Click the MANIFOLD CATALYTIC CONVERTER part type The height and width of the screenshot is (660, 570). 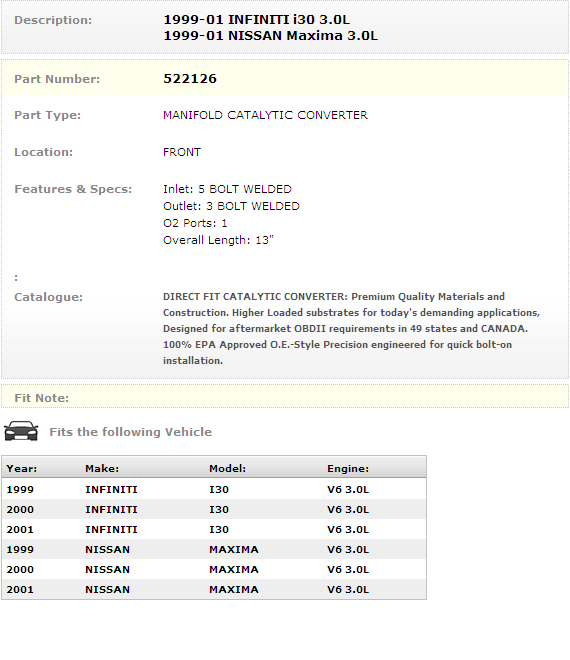click(265, 115)
